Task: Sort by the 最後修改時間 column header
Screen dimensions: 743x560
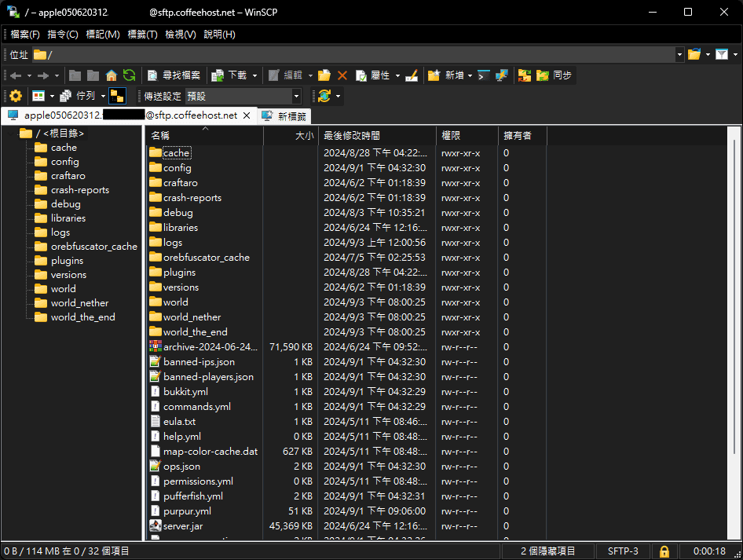Action: pyautogui.click(x=377, y=136)
